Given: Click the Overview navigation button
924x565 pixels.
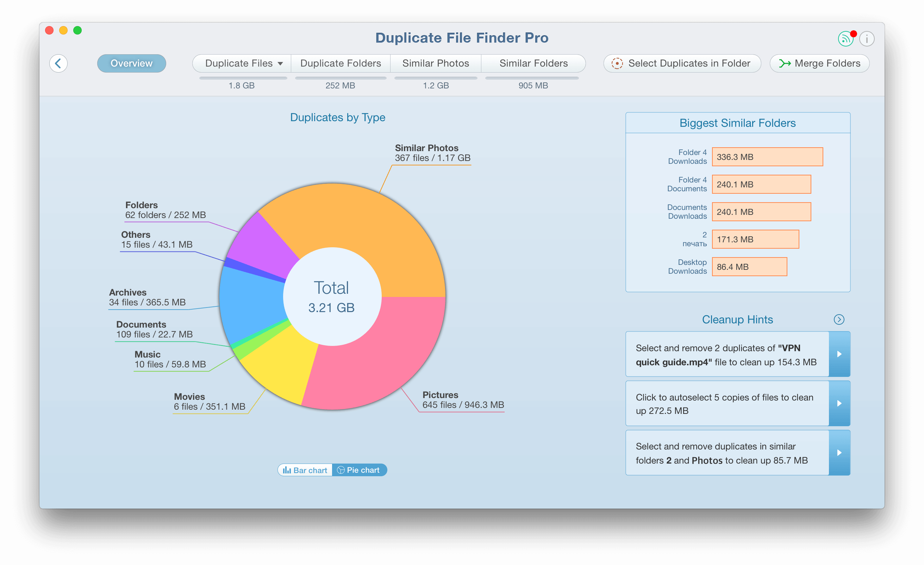Looking at the screenshot, I should click(132, 63).
